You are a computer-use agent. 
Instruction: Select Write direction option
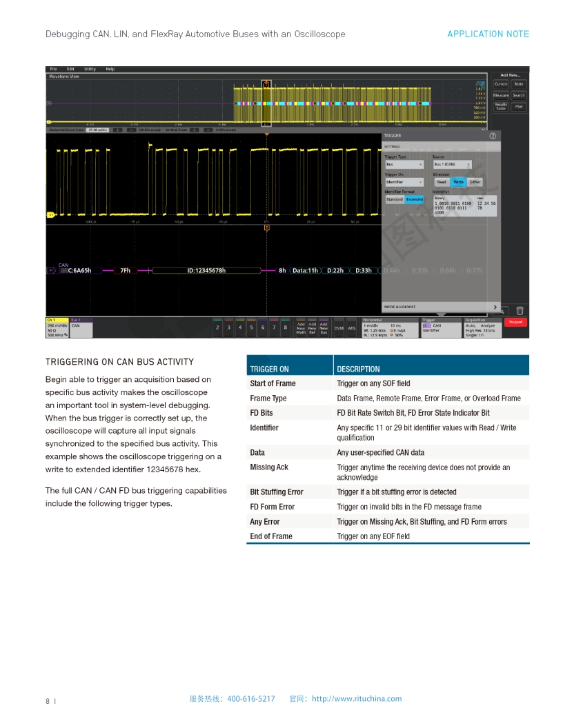pos(458,182)
